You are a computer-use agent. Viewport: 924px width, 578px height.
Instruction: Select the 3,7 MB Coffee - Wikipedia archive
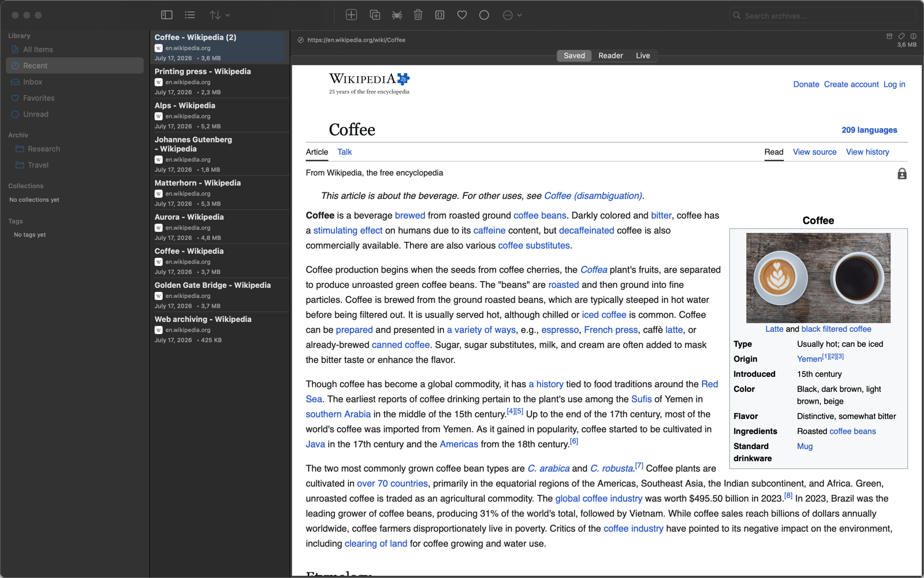click(219, 261)
